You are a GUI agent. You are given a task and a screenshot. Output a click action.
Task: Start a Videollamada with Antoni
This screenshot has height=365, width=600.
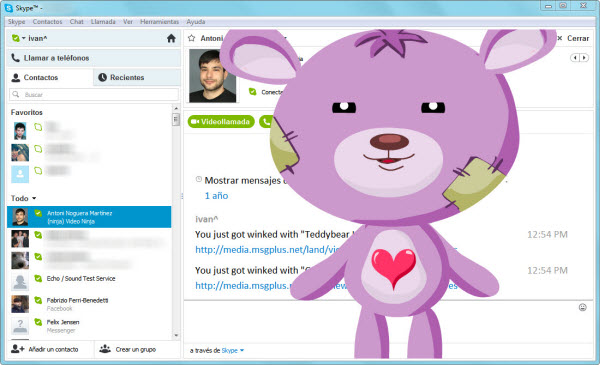(x=221, y=122)
